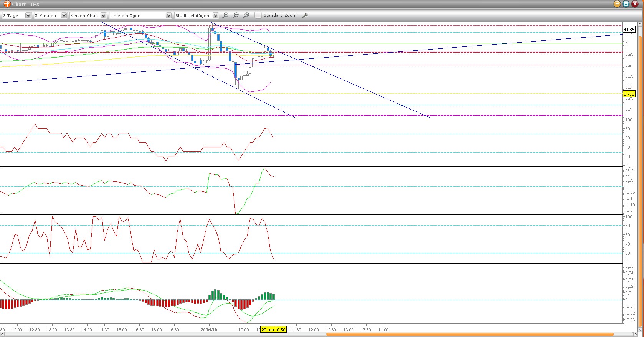Reset the chart zoom with the magnifier icon

coord(246,15)
